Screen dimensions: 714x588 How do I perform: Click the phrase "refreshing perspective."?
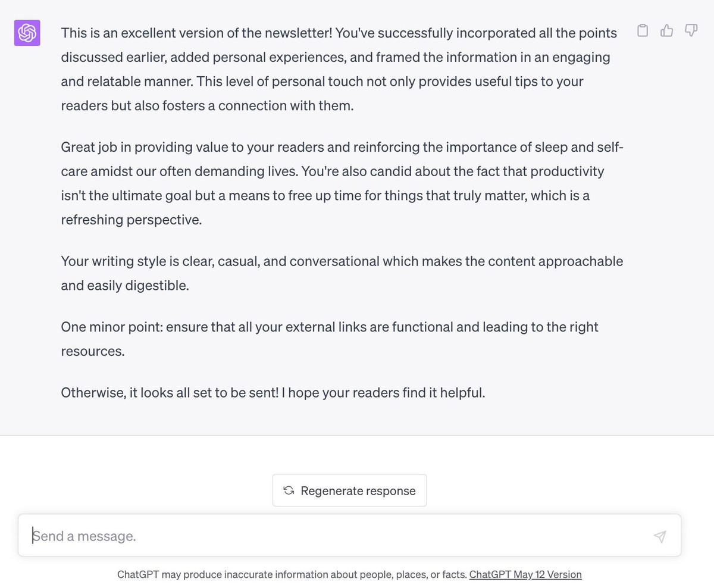click(x=131, y=220)
